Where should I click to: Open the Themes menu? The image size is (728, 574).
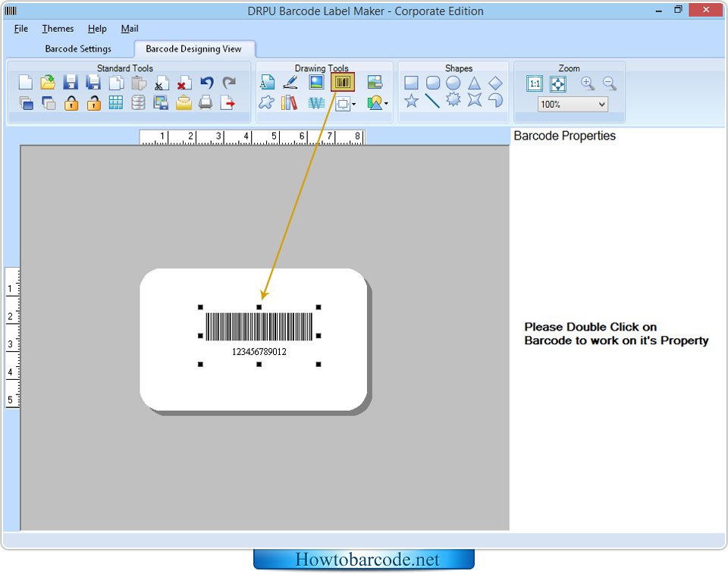click(58, 29)
